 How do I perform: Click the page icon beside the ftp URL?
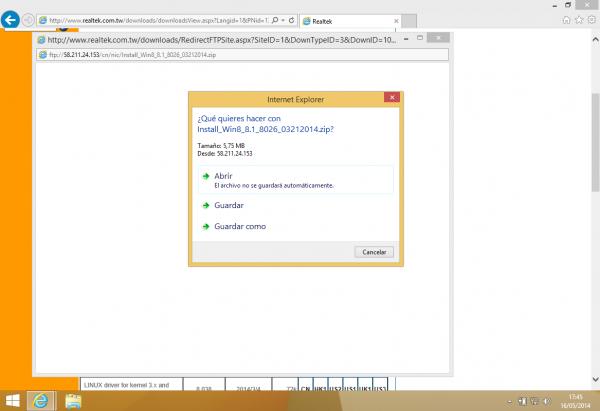(43, 55)
